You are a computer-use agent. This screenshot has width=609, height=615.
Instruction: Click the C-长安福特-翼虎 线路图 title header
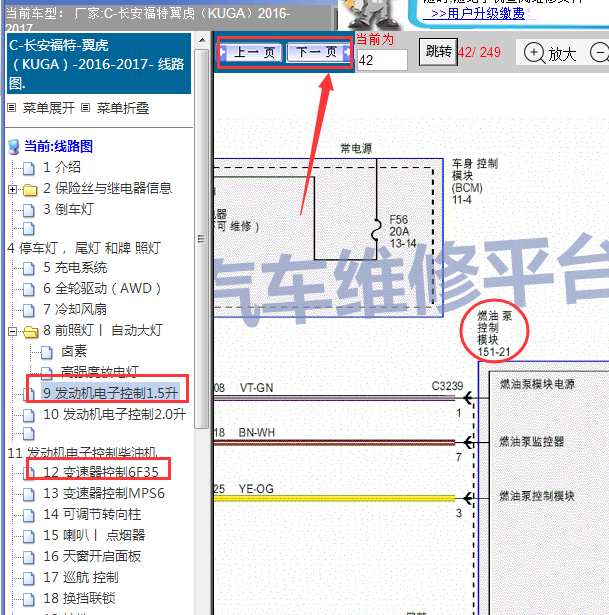99,64
